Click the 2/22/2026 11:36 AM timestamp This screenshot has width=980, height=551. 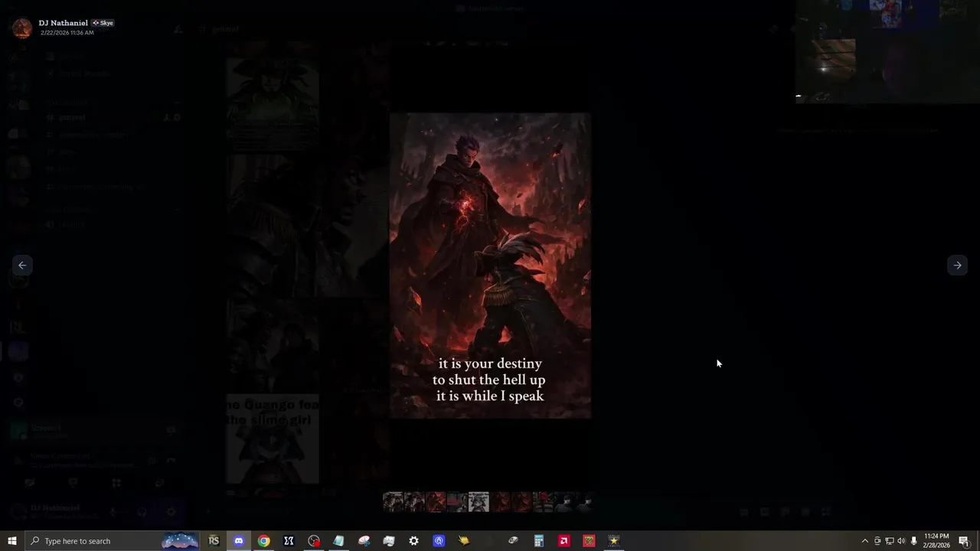[67, 33]
